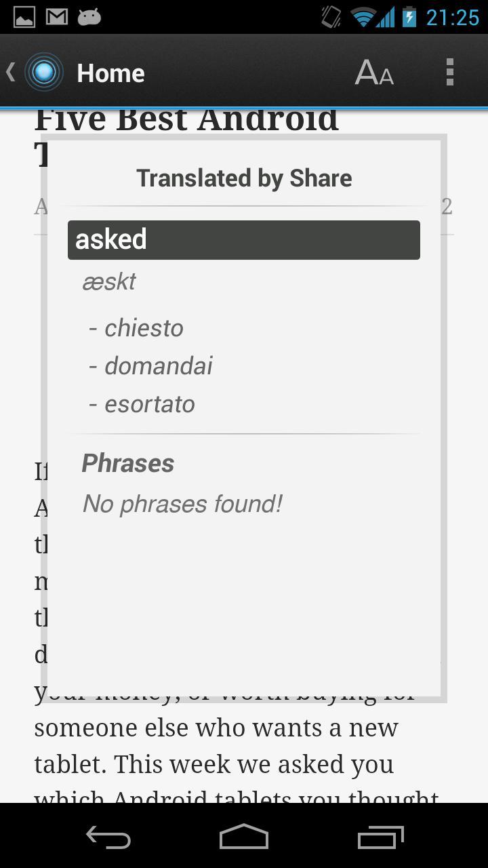Image resolution: width=488 pixels, height=868 pixels.
Task: Select the Home title in action bar
Action: [x=110, y=73]
